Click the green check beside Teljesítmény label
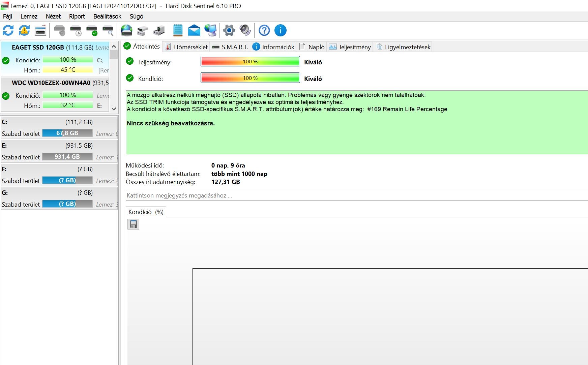This screenshot has height=365, width=588. [x=130, y=61]
